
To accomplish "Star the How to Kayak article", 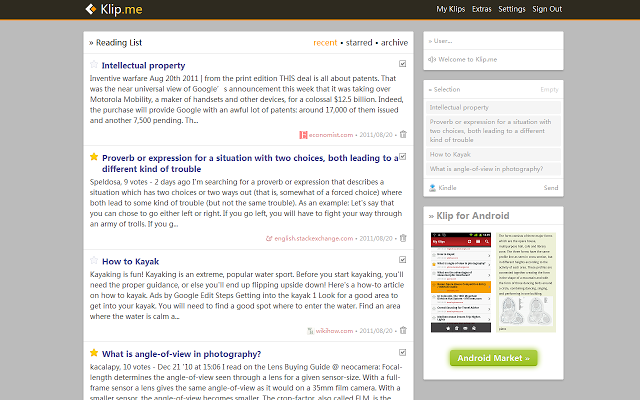I will 94,260.
